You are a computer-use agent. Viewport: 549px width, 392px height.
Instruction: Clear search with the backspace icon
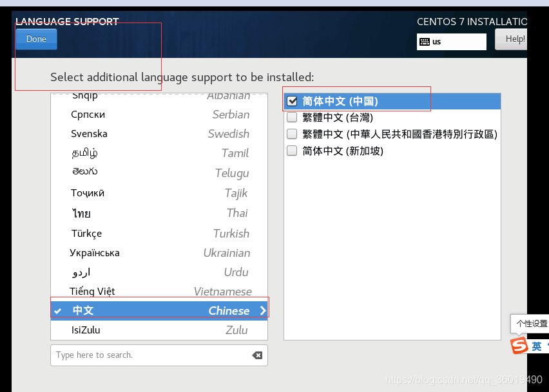257,355
